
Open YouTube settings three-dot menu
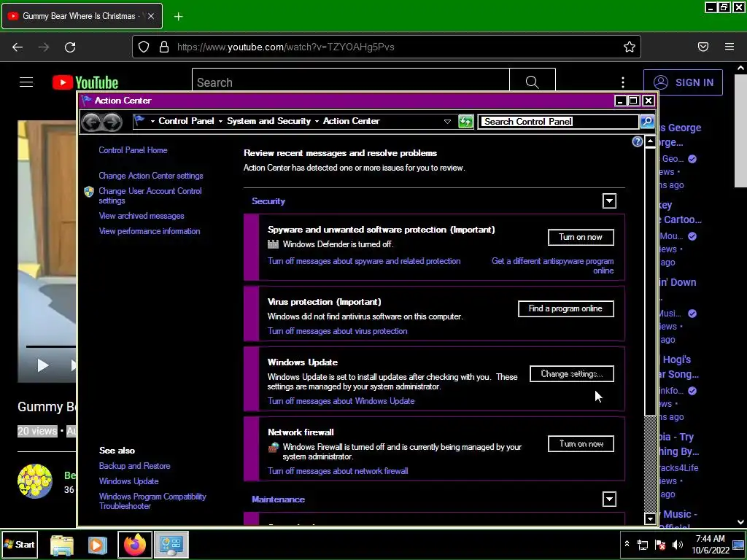pos(623,82)
